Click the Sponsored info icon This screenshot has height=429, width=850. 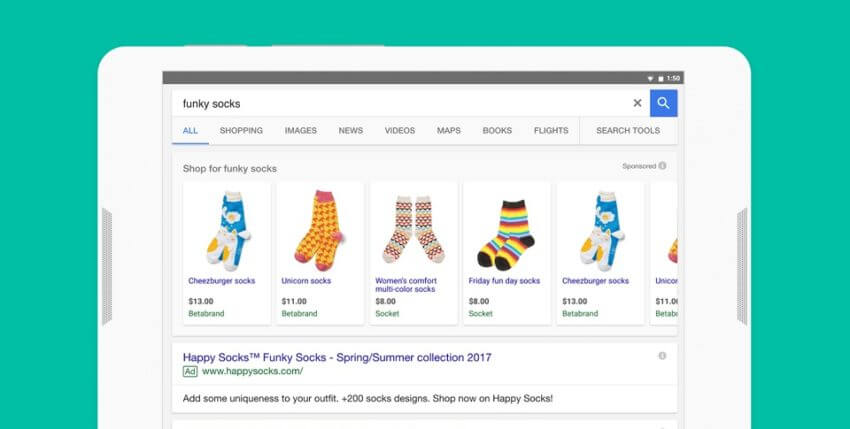point(662,166)
